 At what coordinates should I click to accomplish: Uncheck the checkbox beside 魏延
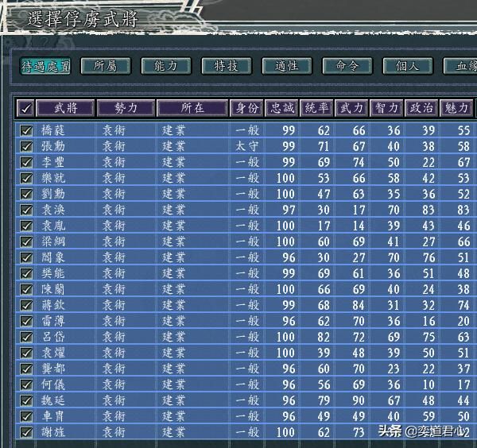26,400
